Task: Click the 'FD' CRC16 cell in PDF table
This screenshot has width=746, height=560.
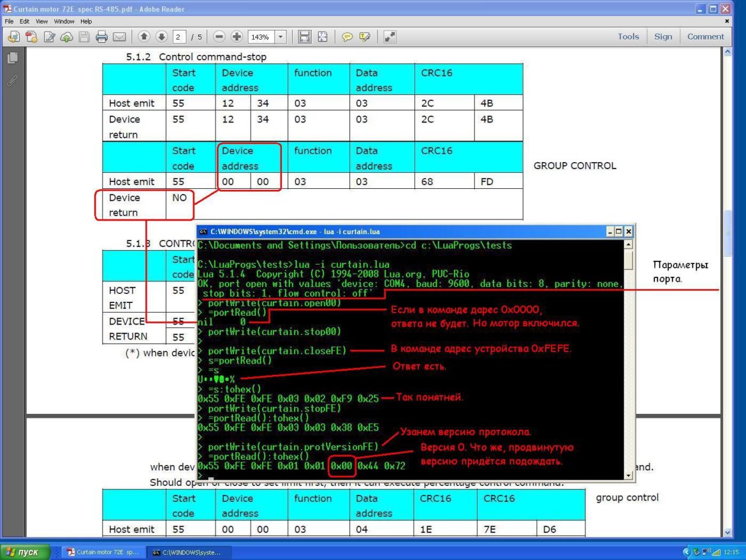Action: point(499,181)
